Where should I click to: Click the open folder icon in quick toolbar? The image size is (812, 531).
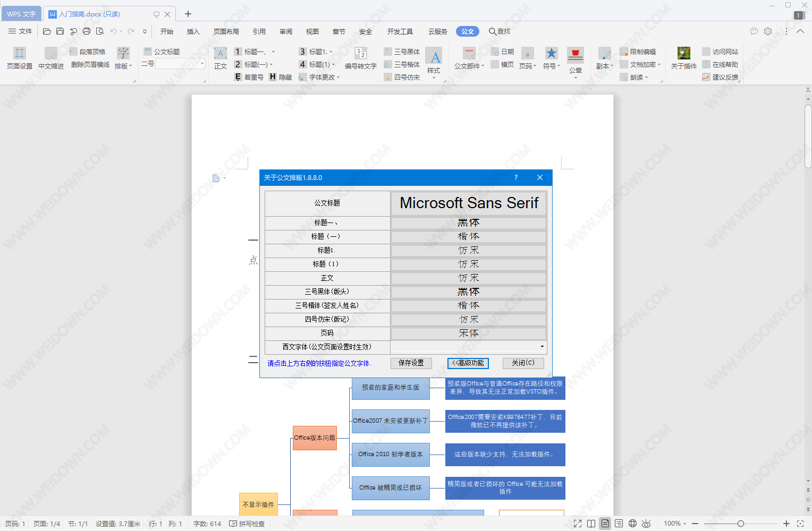(47, 31)
